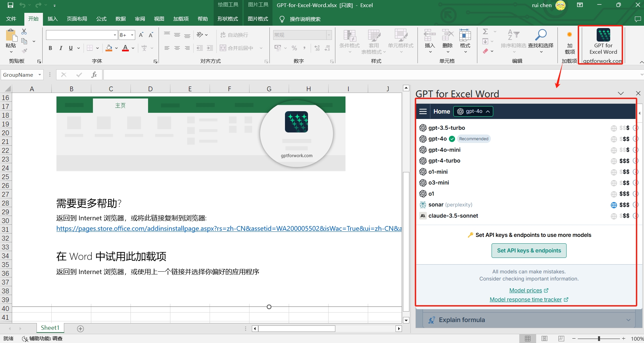Click the zoom slider handle
Screen dimensions: 644x343
(x=599, y=338)
